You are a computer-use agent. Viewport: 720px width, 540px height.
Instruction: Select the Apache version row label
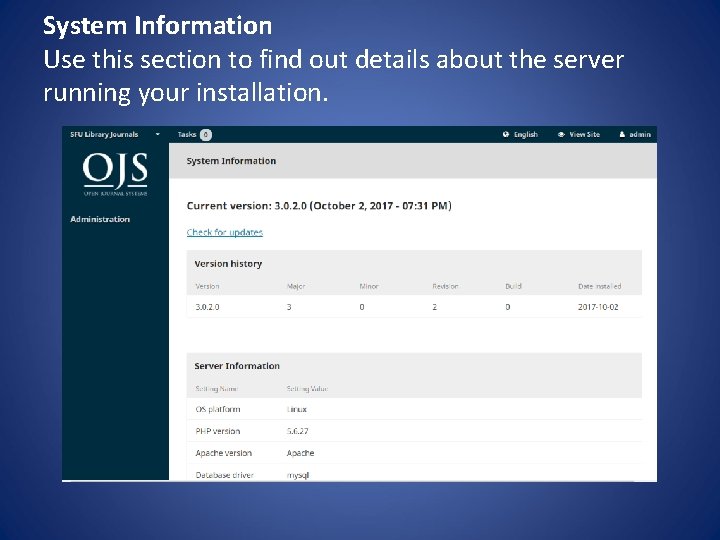pyautogui.click(x=224, y=453)
